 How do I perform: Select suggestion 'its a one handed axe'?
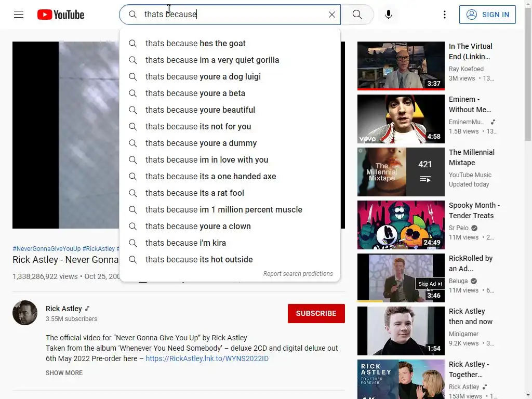[x=230, y=177]
